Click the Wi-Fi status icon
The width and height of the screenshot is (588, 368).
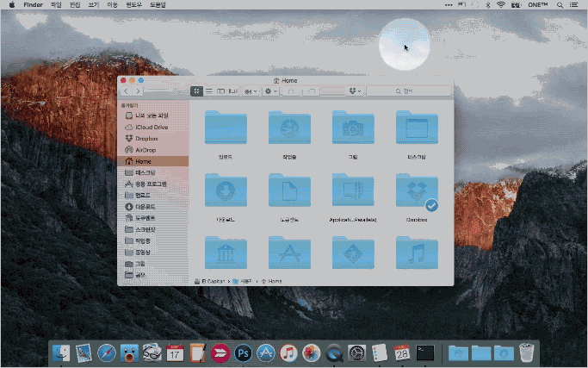coord(501,5)
